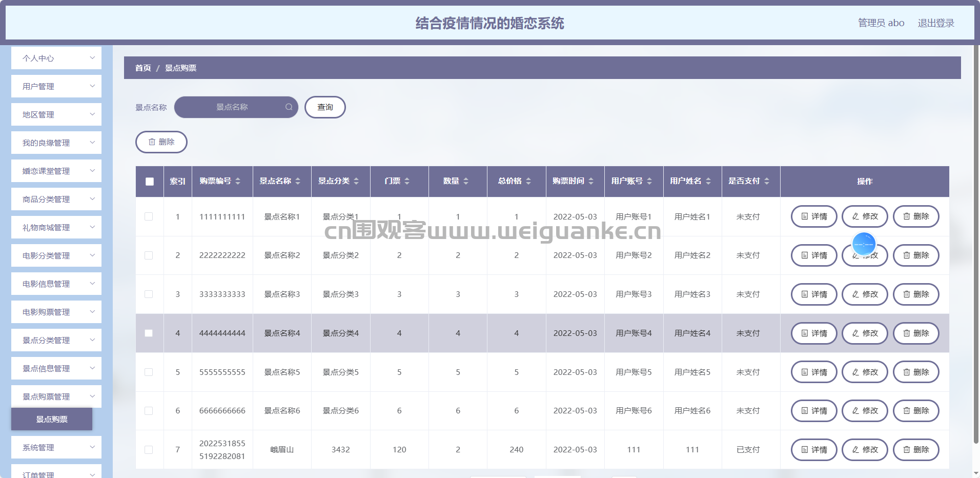
Task: Click sort arrows on 购票时间 column
Action: 591,181
